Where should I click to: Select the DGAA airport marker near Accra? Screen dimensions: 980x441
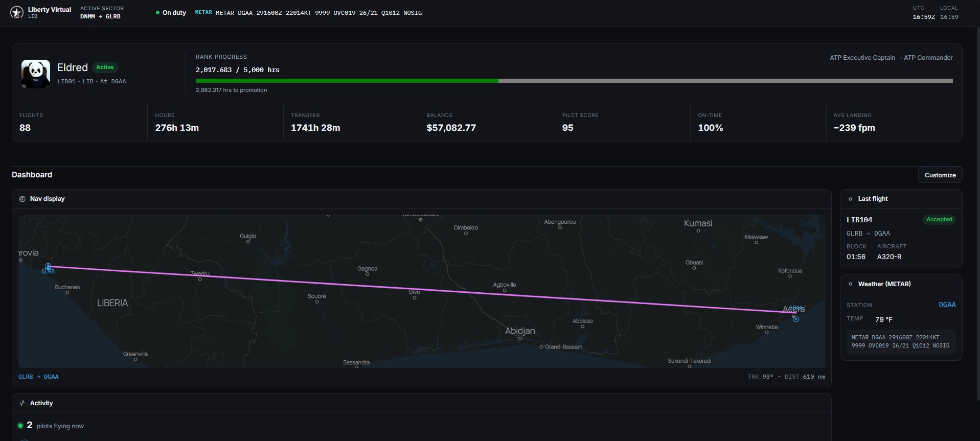tap(796, 319)
